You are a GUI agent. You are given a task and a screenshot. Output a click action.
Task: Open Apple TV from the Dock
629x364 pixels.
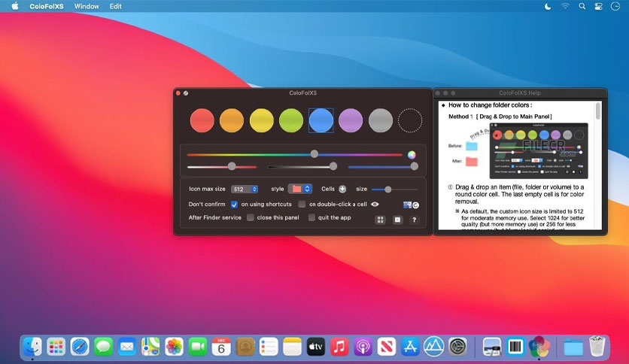[x=316, y=347]
